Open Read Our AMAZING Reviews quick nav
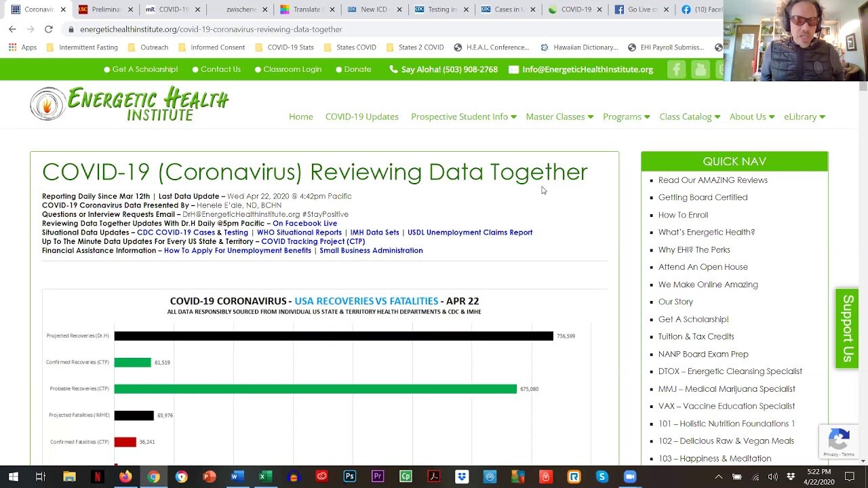Screen dimensions: 868x488 coord(713,180)
